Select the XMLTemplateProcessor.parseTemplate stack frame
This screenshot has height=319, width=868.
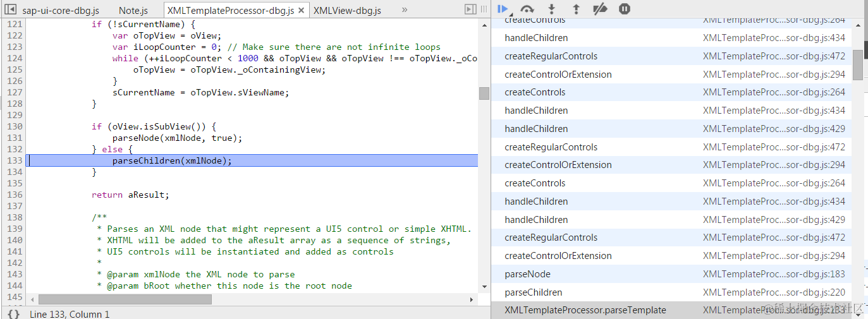click(671, 310)
